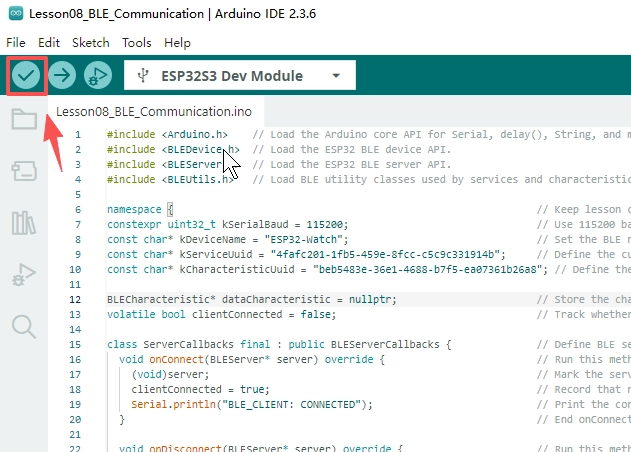Open the Debug panel in the sidebar

[24, 275]
